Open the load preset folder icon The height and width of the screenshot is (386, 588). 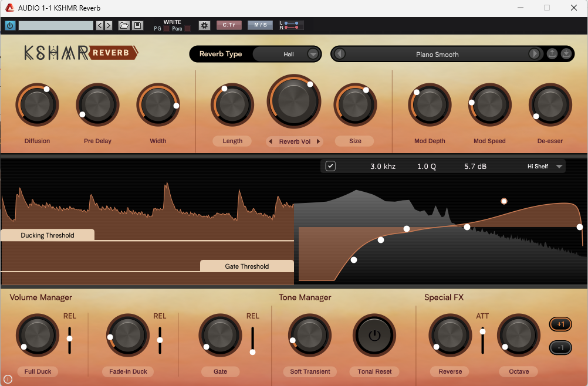tap(124, 25)
